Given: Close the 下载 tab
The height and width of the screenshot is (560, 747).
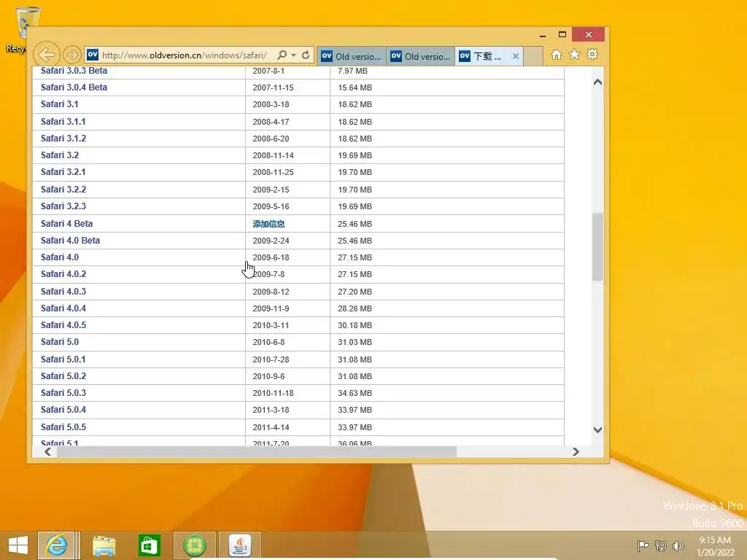Looking at the screenshot, I should [516, 56].
